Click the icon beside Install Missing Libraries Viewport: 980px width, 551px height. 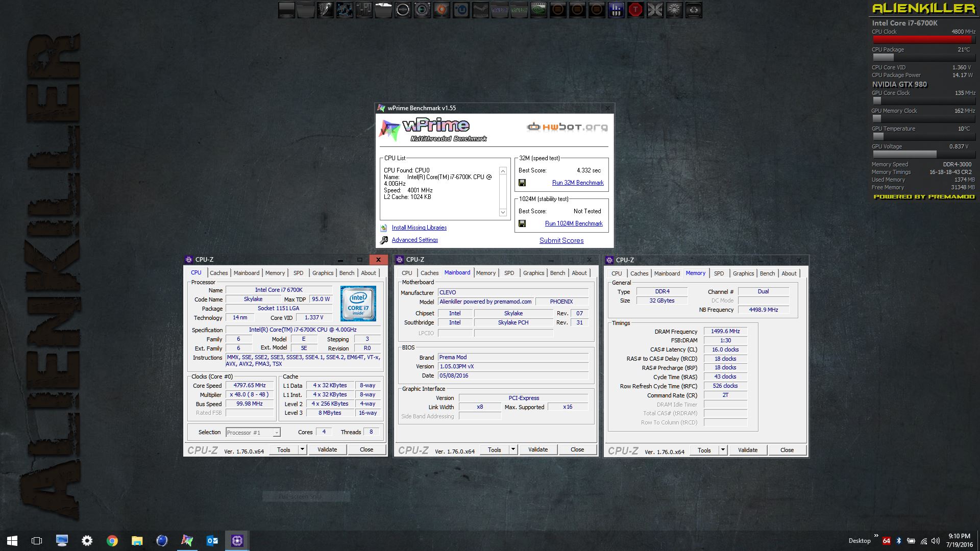click(x=384, y=228)
